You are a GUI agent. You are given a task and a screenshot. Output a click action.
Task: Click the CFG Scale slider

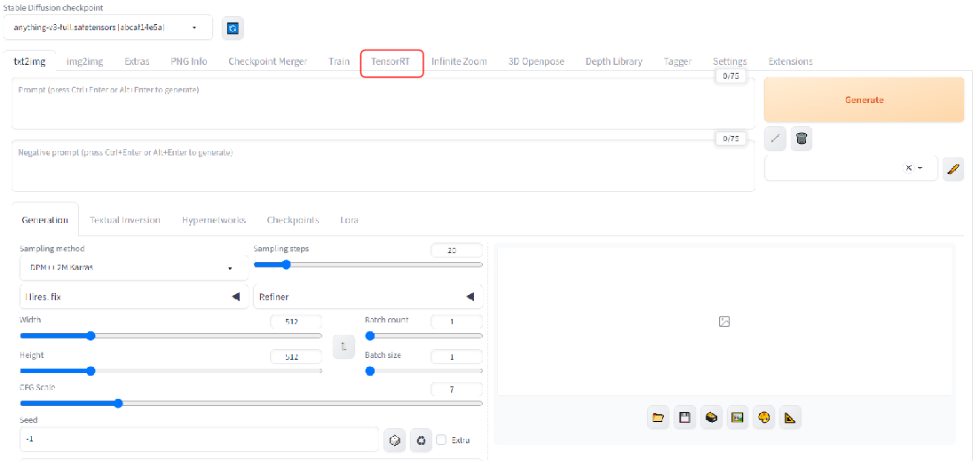(250, 403)
